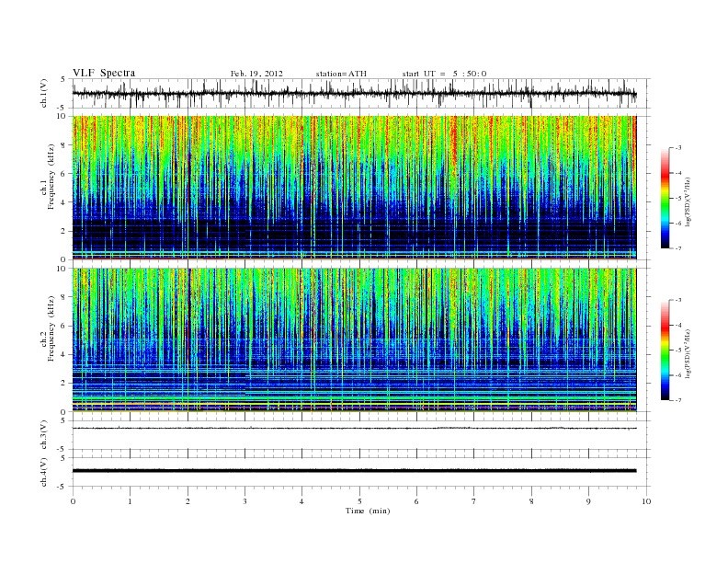Click the 'ch.4(V)' axis label
This screenshot has width=728, height=563.
coord(44,472)
